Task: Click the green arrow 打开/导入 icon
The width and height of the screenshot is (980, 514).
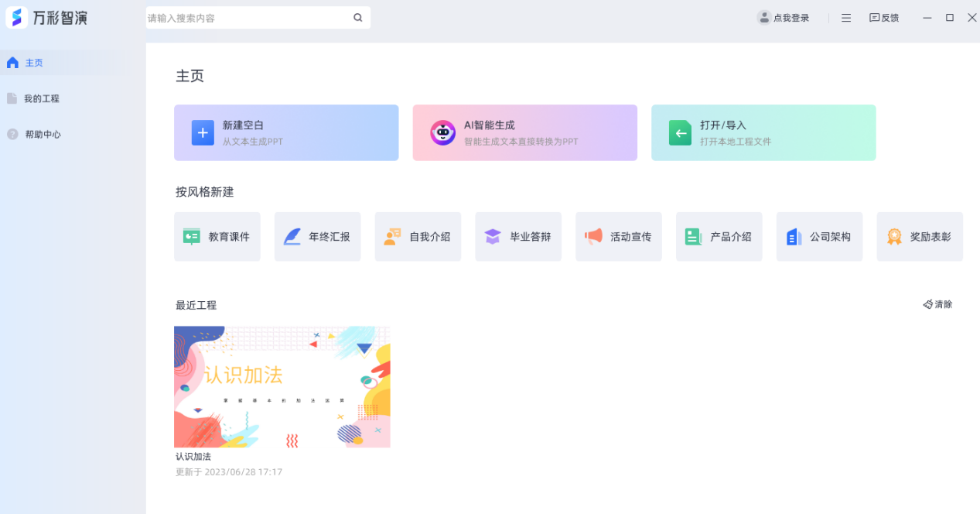Action: point(681,133)
